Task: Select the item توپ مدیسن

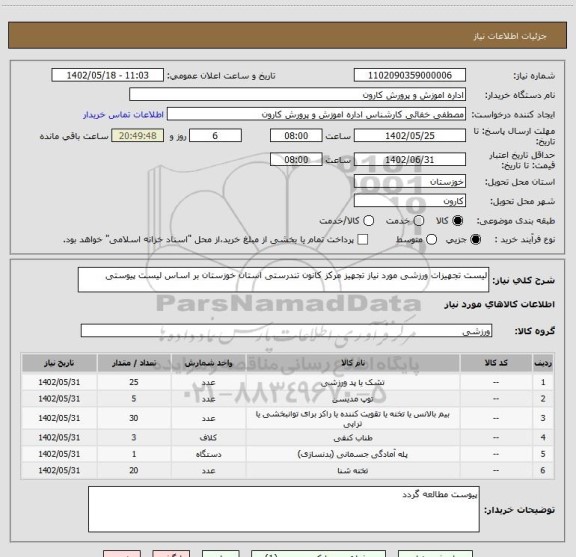Action: click(x=353, y=399)
